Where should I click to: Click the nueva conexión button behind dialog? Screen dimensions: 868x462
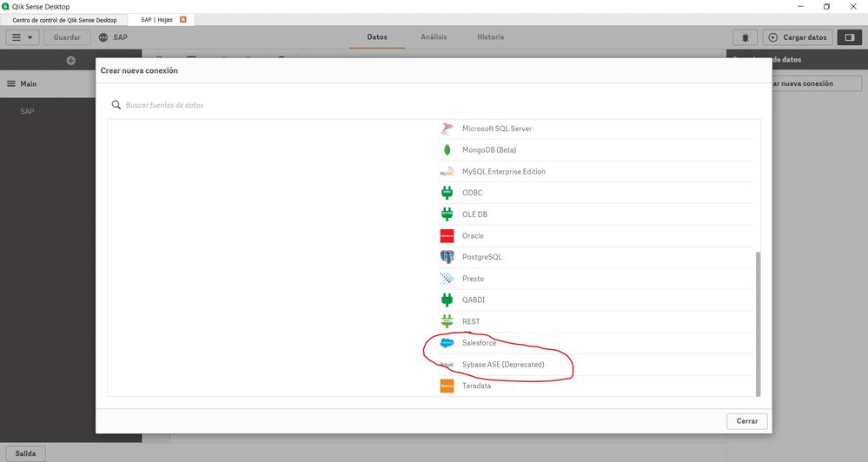pos(817,83)
